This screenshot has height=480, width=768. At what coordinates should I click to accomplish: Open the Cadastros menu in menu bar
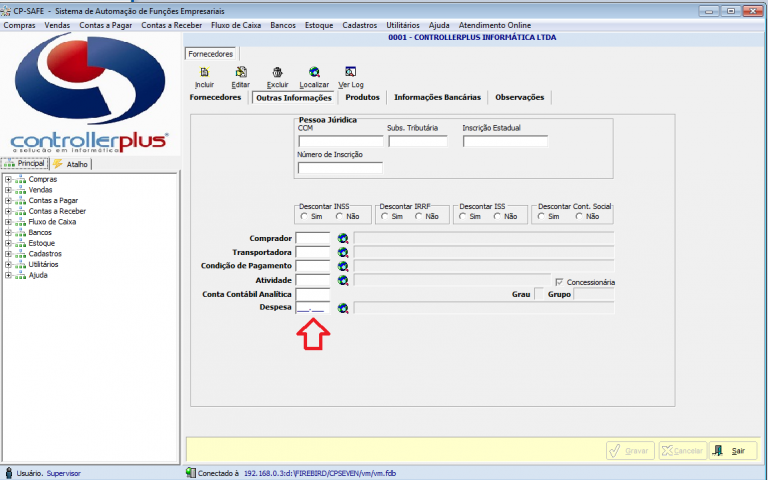(360, 25)
